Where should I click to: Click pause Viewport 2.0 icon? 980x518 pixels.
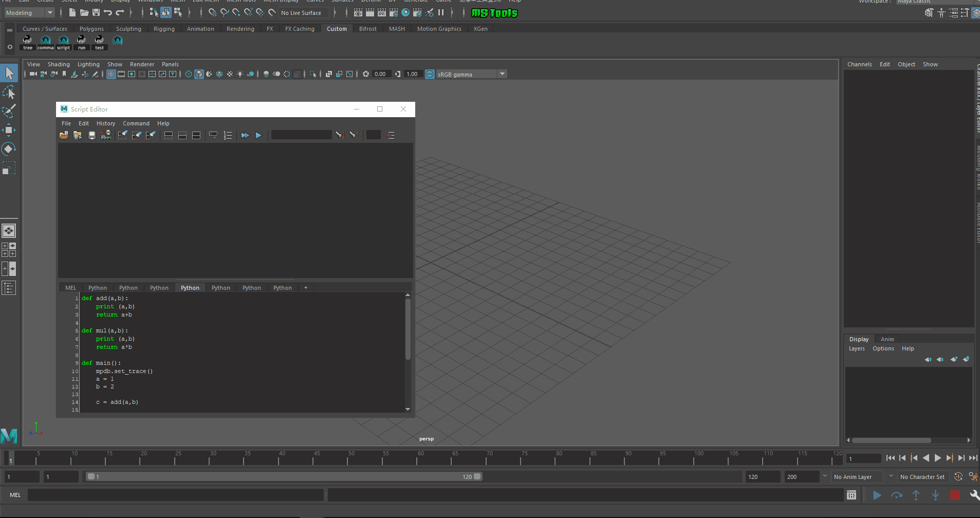pyautogui.click(x=441, y=12)
